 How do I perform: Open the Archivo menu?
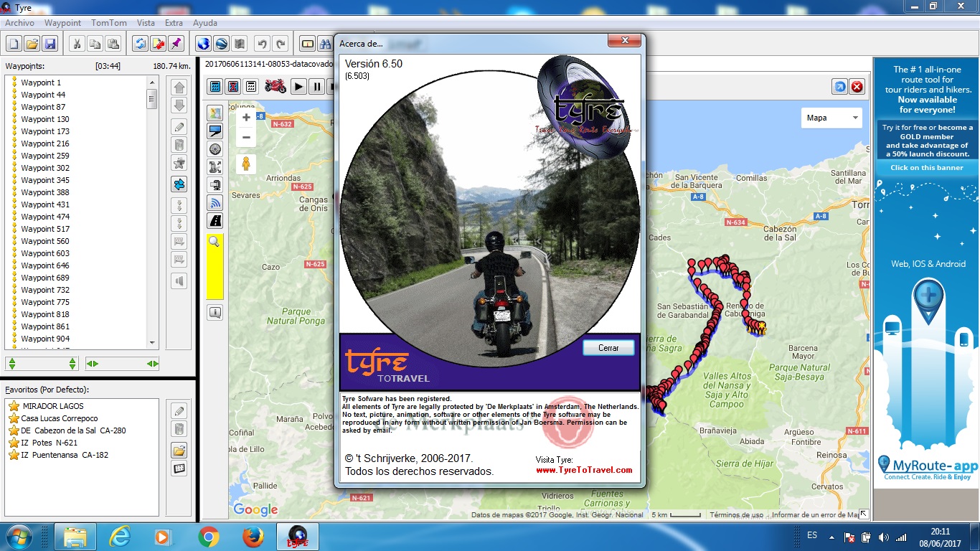tap(19, 23)
